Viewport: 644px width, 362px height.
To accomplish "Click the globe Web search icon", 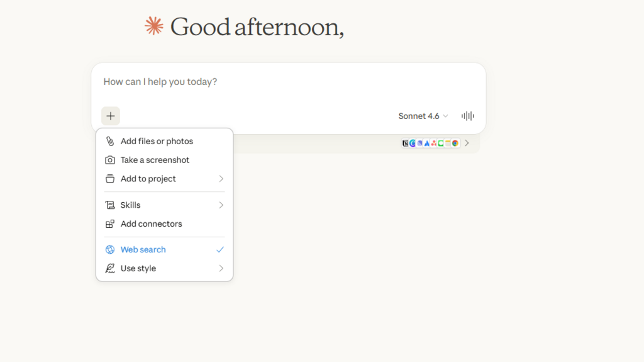I will click(110, 250).
